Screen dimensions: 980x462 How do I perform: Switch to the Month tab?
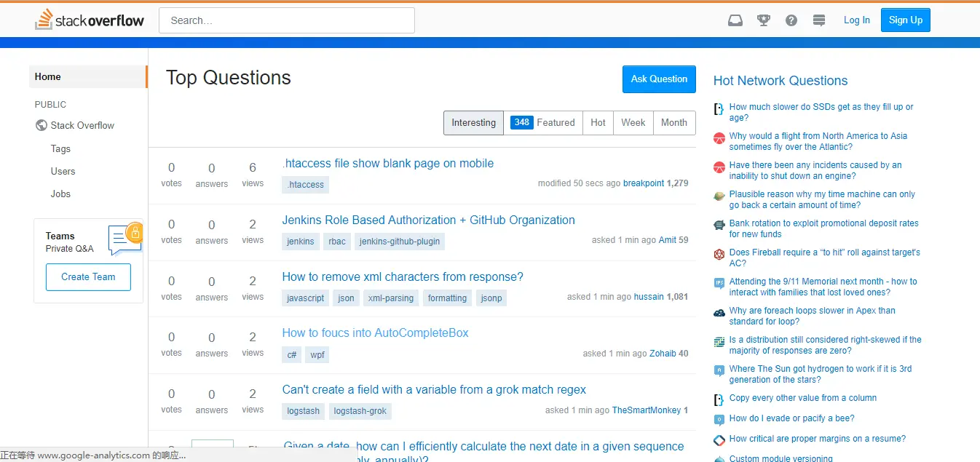(673, 122)
